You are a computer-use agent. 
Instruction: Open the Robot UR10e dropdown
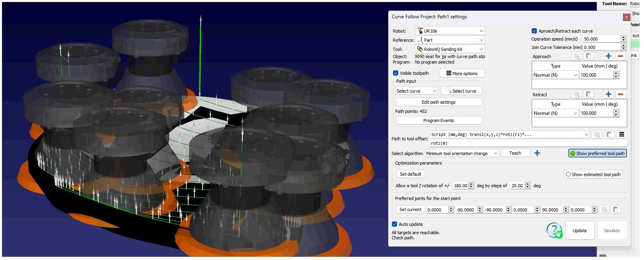[x=450, y=31]
